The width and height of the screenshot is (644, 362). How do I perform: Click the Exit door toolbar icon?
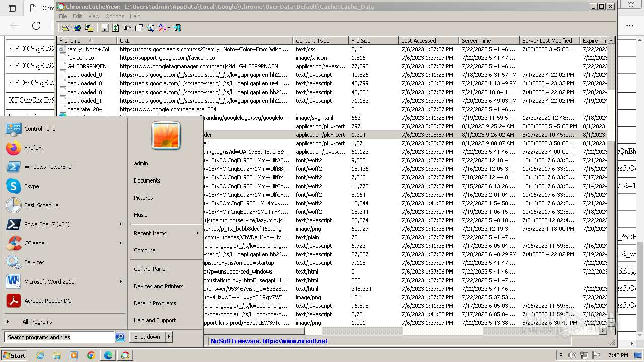coord(177,28)
